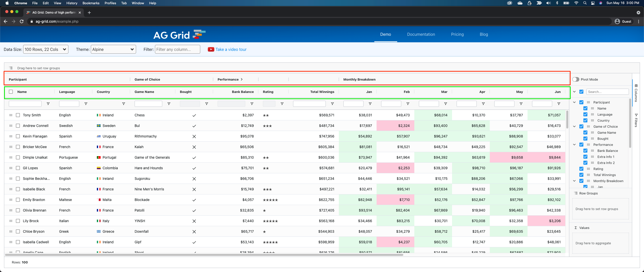Uncheck the Rating column in columns panel
This screenshot has height=272, width=644.
pyautogui.click(x=581, y=169)
